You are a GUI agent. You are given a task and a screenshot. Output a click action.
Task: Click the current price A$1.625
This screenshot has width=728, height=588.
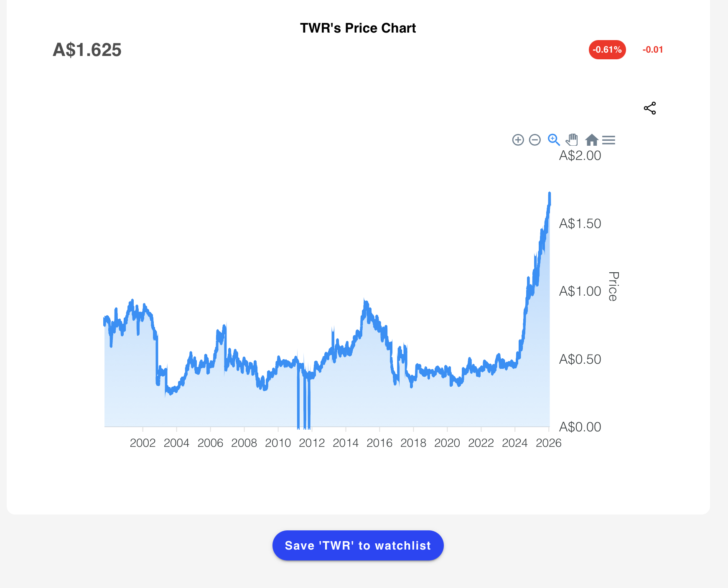tap(87, 50)
